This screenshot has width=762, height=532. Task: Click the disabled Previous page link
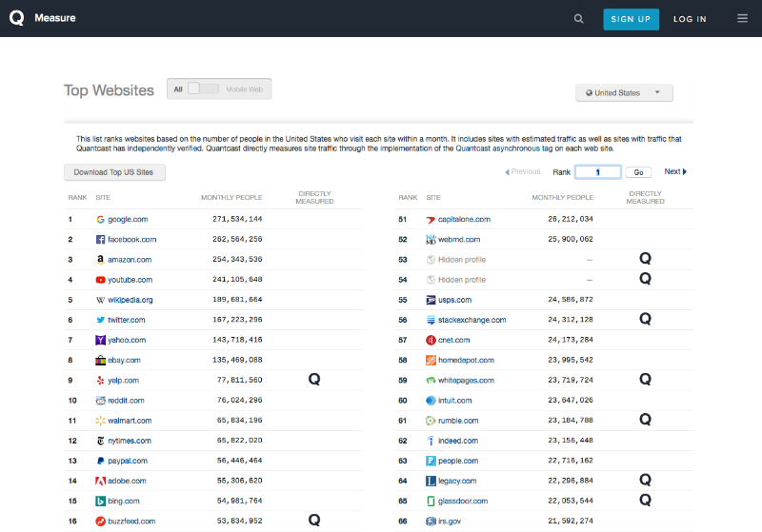pos(522,172)
